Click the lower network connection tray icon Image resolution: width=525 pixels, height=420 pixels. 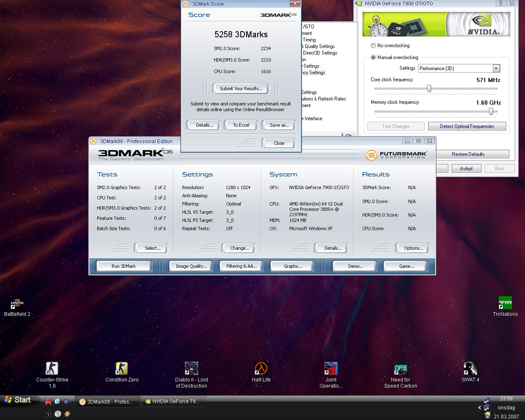486,407
